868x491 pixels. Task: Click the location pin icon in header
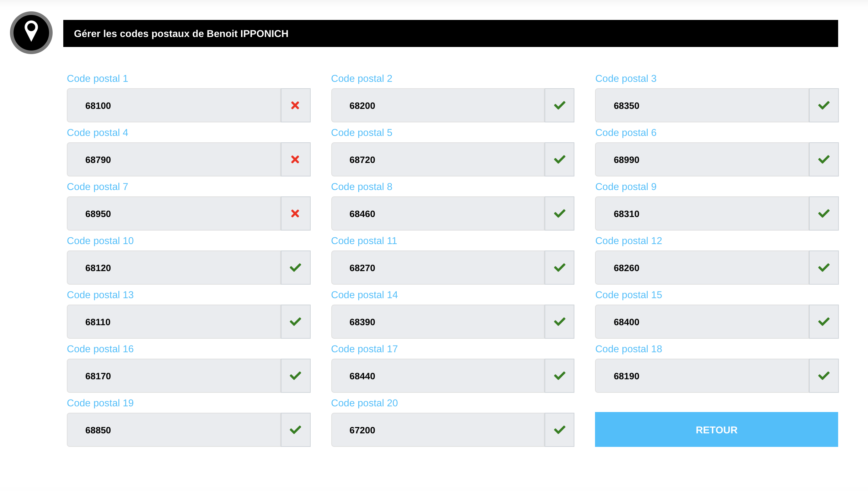pos(31,33)
